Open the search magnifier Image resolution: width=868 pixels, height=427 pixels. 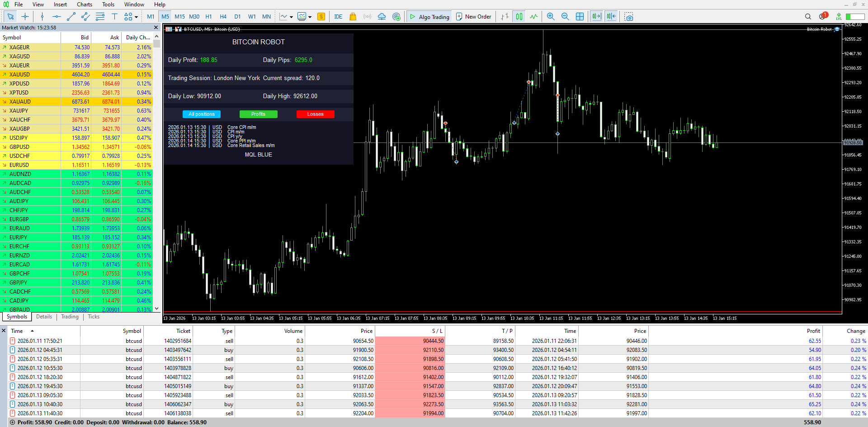tap(808, 17)
